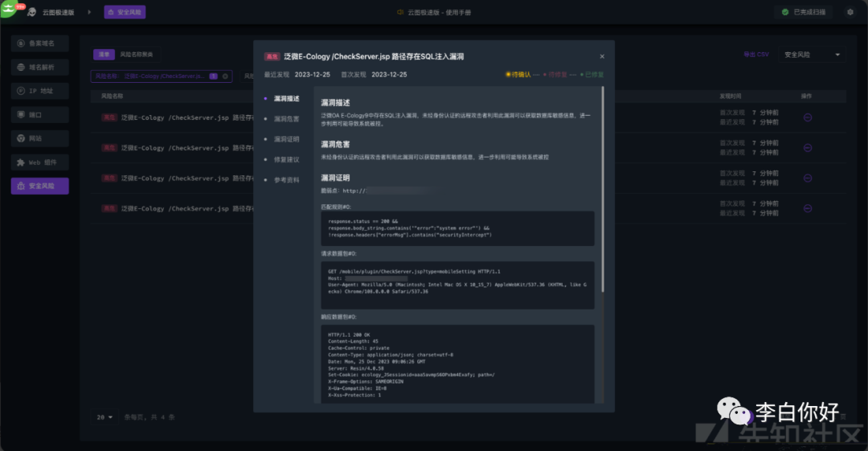Switch to the 清单 tab

tap(104, 55)
